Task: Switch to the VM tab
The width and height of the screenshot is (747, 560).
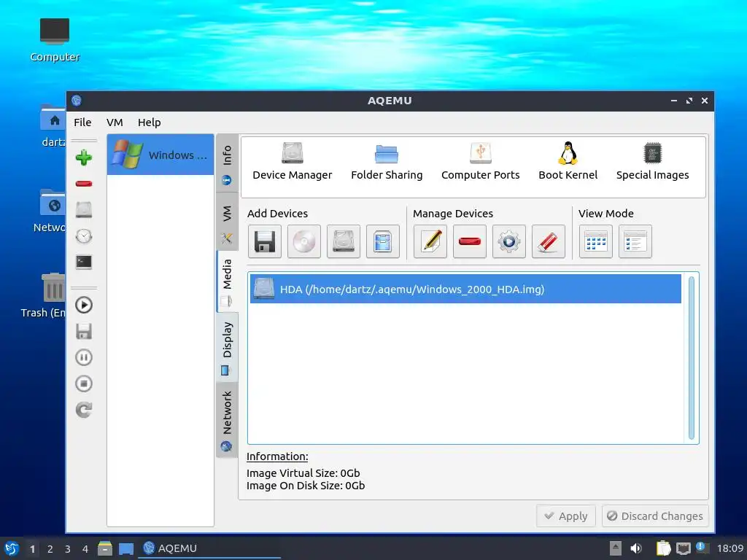Action: (x=228, y=222)
